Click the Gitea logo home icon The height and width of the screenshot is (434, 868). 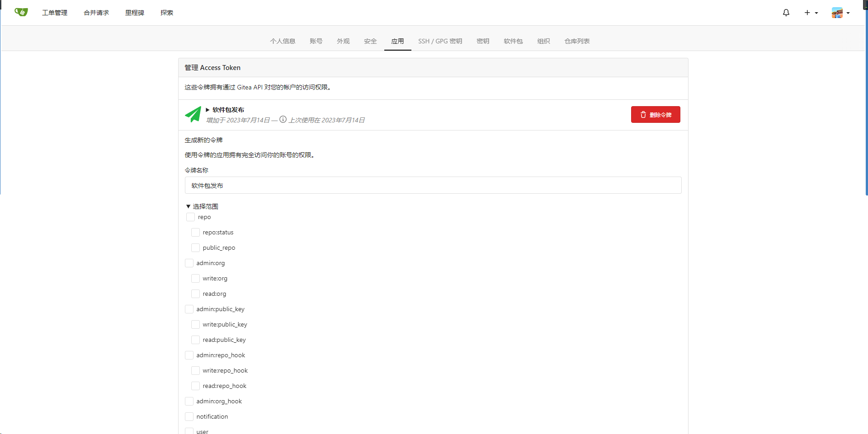(x=21, y=12)
